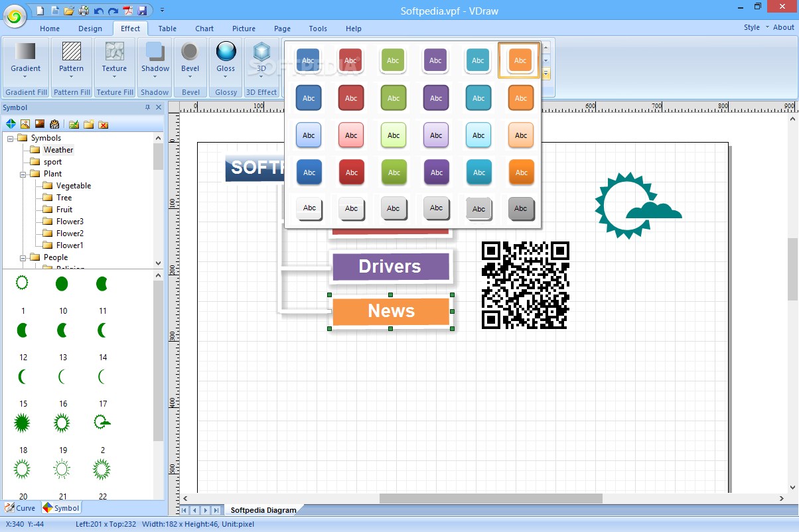Click the Pattern fill icon
The width and height of the screenshot is (799, 532).
click(71, 51)
